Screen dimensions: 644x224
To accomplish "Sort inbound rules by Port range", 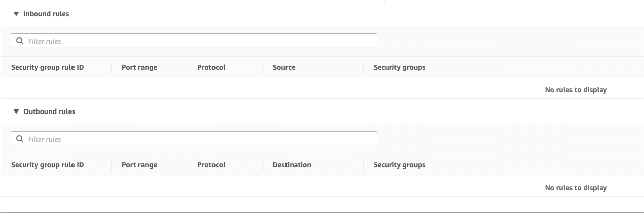I will [x=139, y=67].
